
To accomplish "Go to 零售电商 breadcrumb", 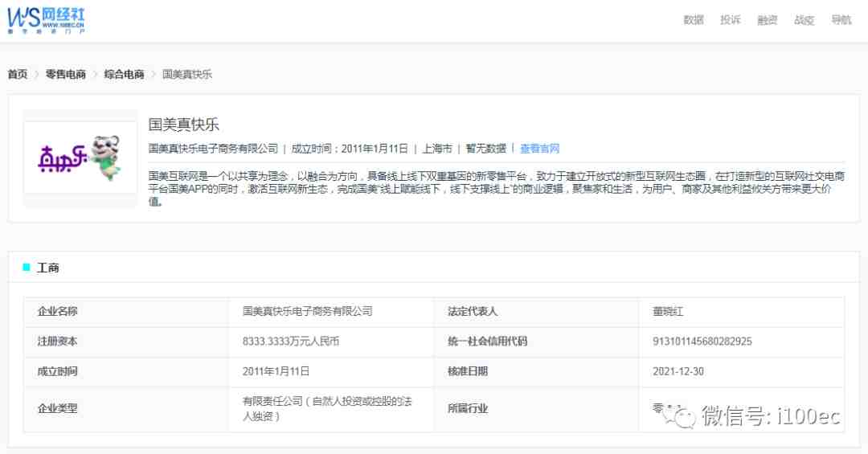I will click(65, 74).
